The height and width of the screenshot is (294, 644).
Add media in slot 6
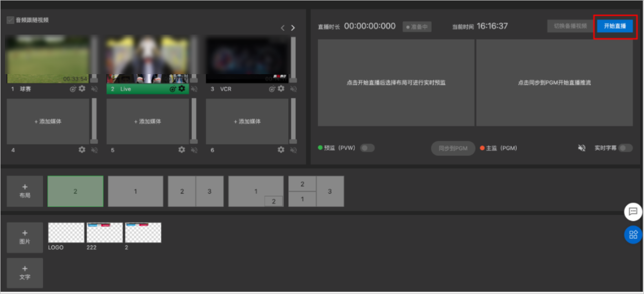pos(247,121)
